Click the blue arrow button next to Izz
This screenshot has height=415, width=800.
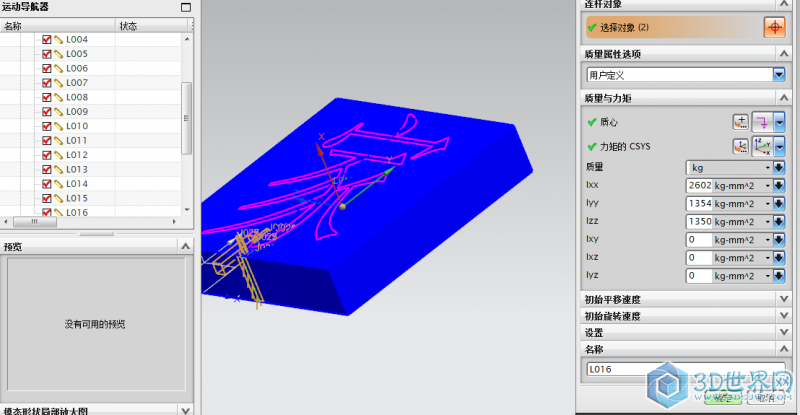pyautogui.click(x=779, y=222)
